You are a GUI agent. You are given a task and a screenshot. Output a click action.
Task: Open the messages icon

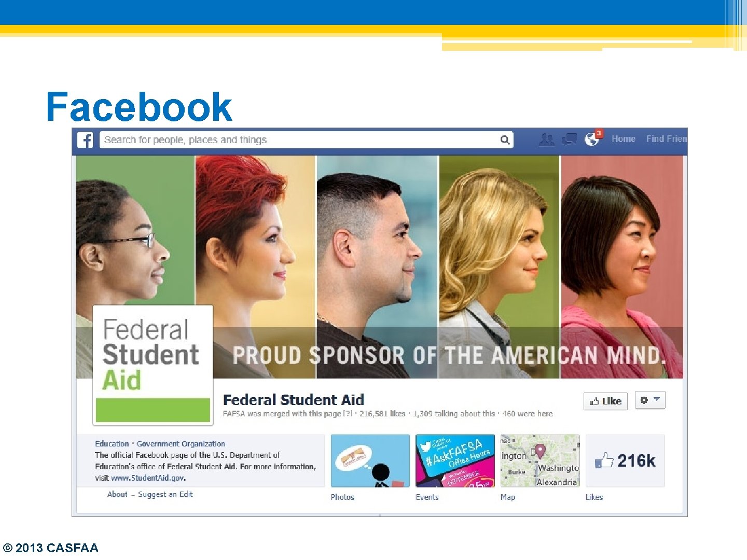point(569,139)
